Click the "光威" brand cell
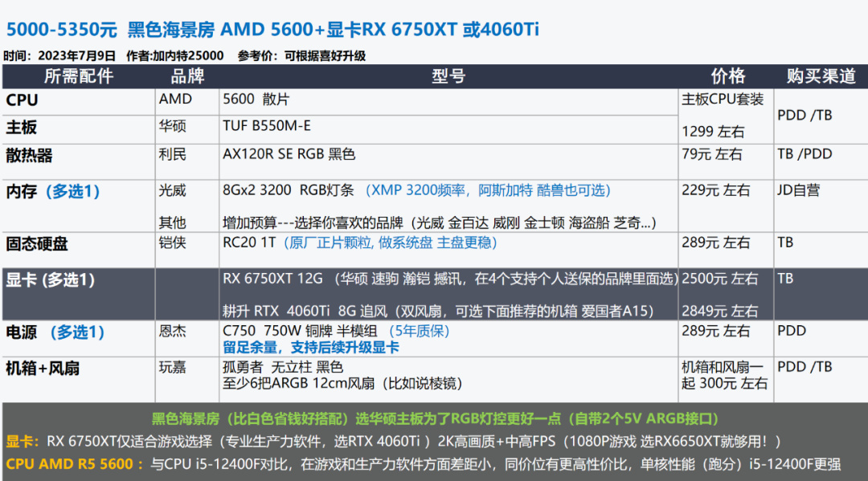The image size is (868, 481). [172, 190]
